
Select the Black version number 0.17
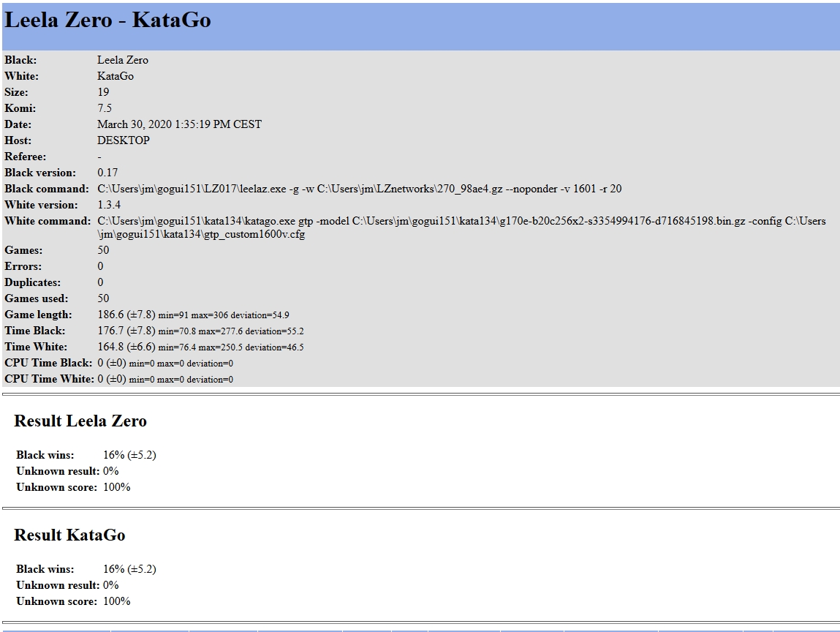click(107, 173)
